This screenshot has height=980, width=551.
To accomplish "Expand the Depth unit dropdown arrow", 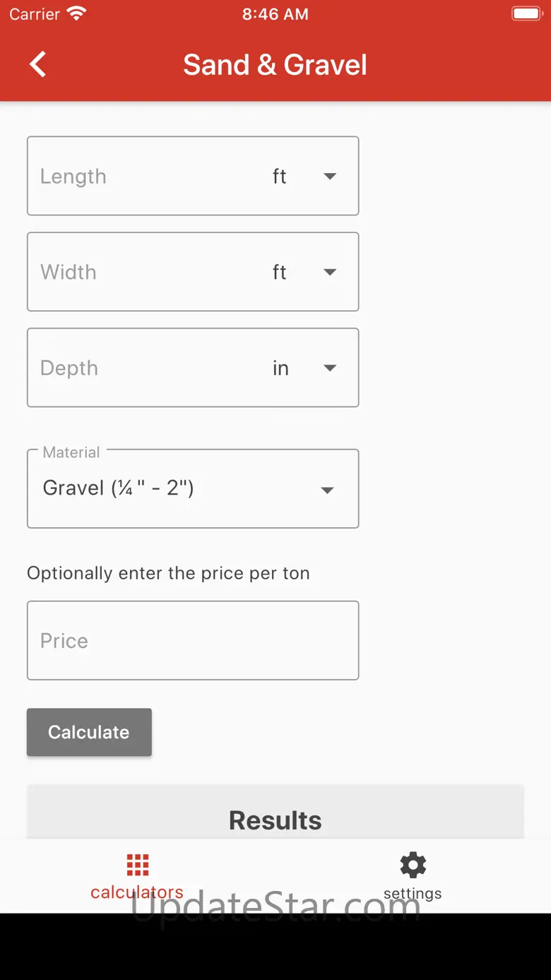I will tap(329, 368).
